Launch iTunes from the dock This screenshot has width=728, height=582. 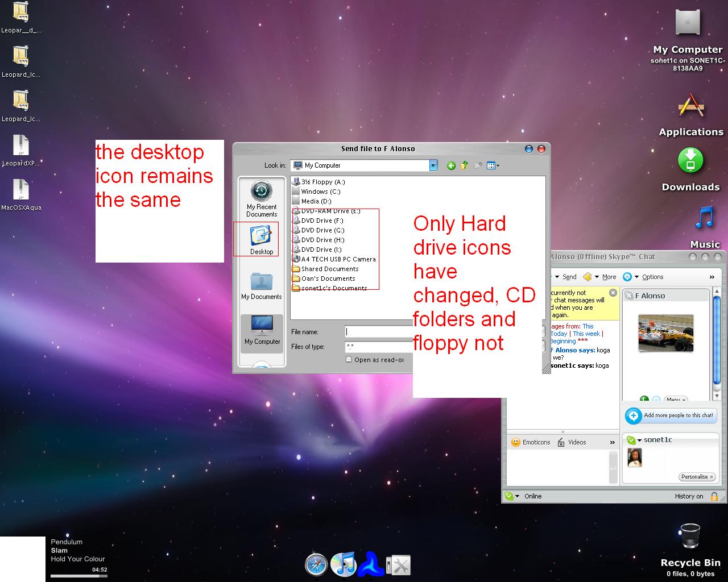[x=343, y=564]
